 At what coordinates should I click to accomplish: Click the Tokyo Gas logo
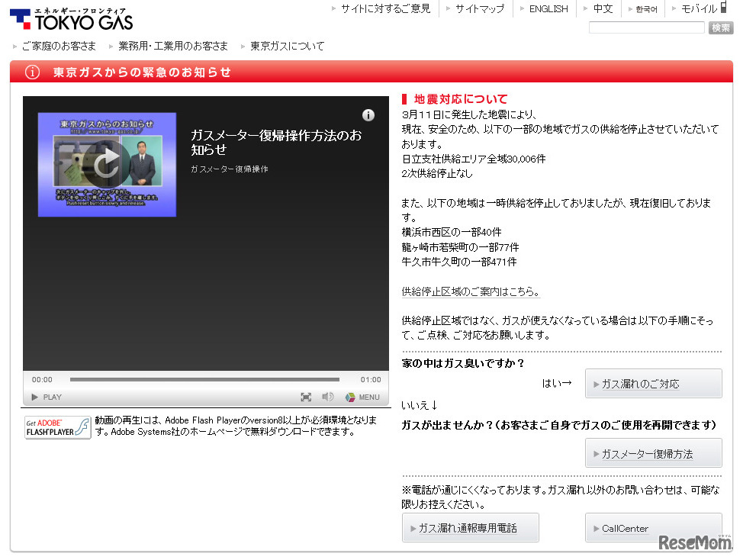[72, 19]
